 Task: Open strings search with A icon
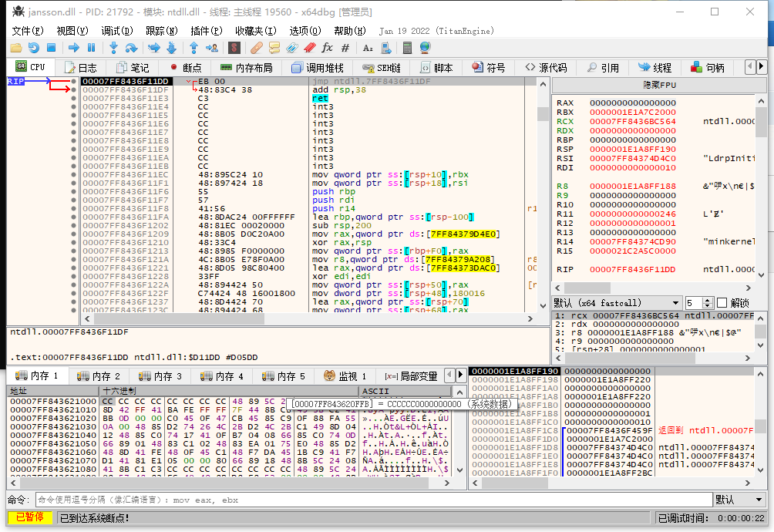(368, 48)
